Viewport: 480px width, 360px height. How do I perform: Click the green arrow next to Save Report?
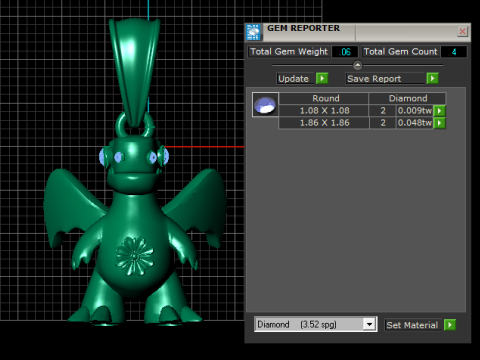tap(432, 79)
